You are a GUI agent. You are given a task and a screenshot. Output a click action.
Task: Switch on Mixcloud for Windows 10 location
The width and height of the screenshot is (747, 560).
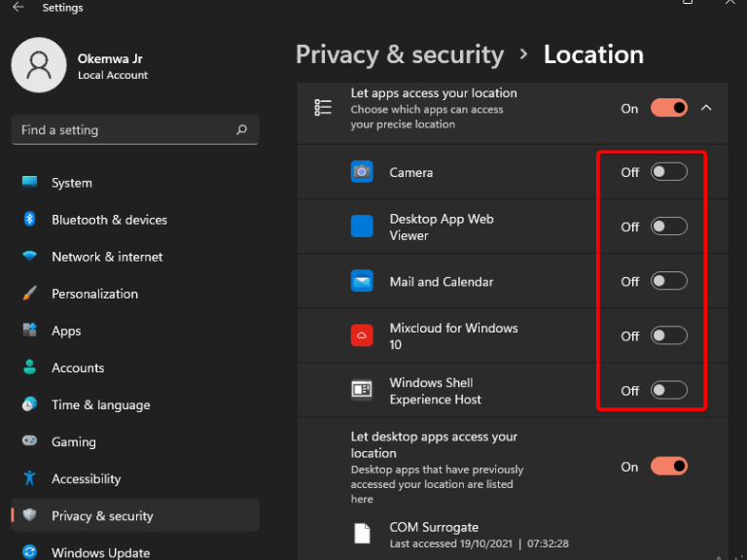pos(669,335)
